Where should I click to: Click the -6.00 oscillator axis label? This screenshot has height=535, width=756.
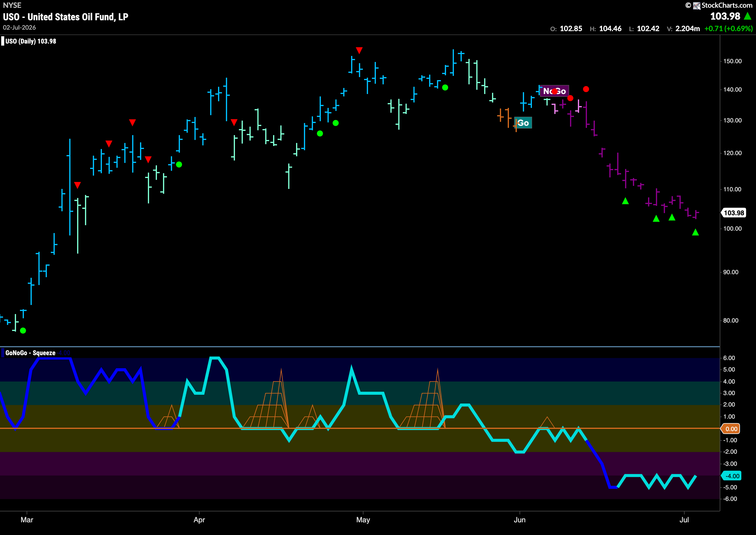730,499
